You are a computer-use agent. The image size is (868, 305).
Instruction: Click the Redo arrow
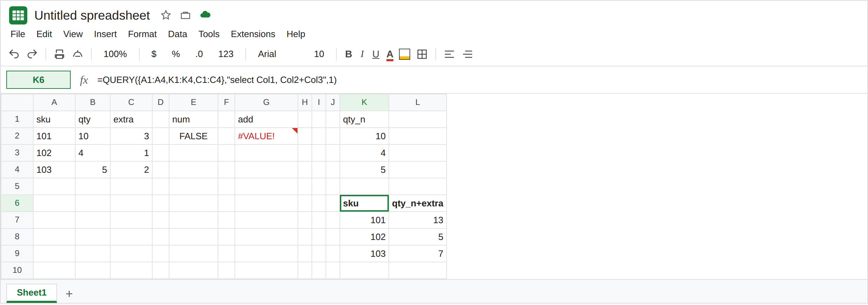[x=32, y=54]
